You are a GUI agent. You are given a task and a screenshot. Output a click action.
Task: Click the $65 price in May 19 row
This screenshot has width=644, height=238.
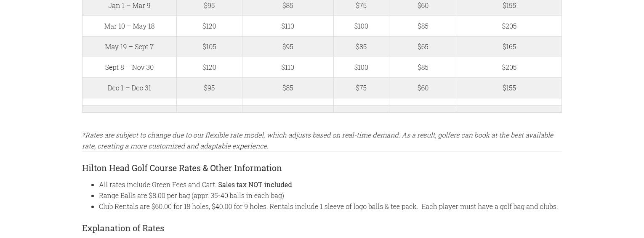click(x=423, y=47)
